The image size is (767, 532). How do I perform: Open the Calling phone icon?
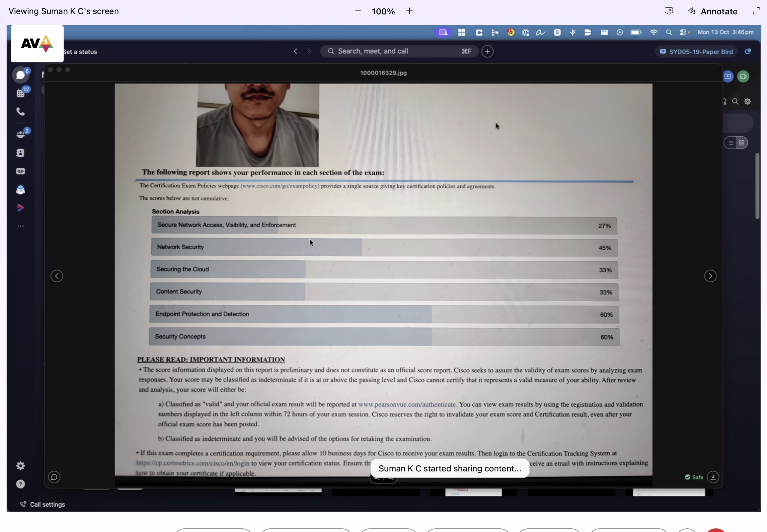pos(20,111)
